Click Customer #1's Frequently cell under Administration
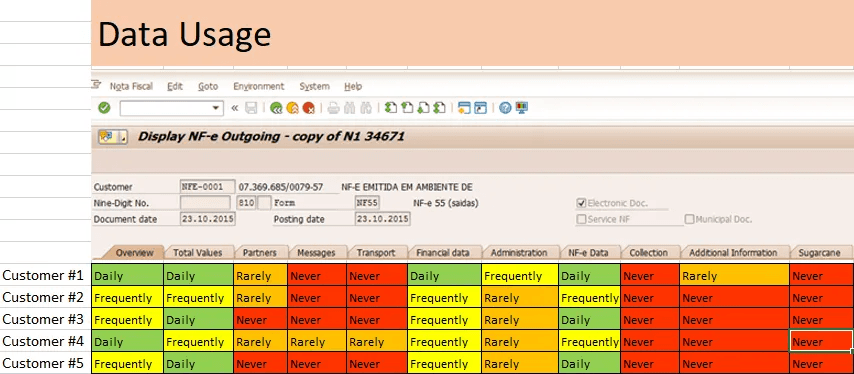Viewport: 854px width, 374px height. (520, 275)
